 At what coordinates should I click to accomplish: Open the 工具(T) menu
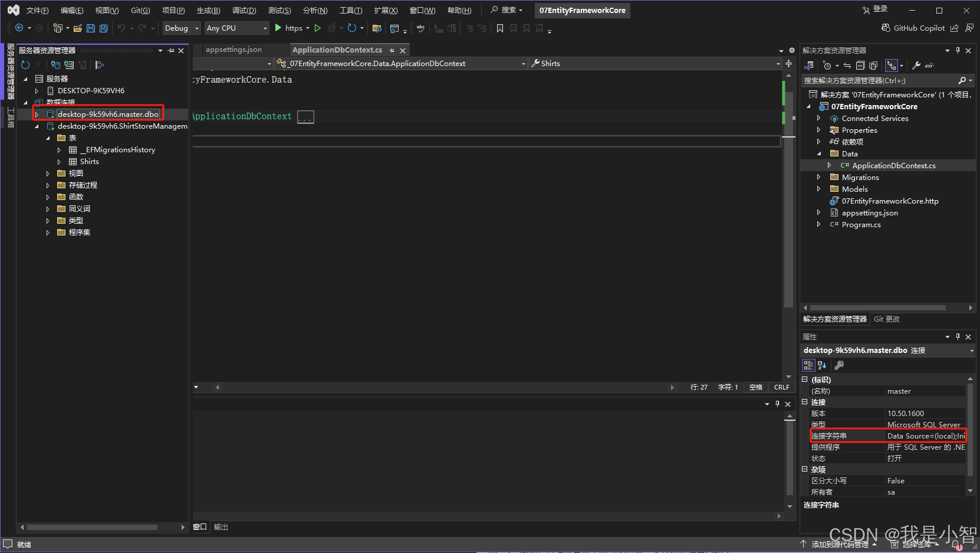point(351,11)
